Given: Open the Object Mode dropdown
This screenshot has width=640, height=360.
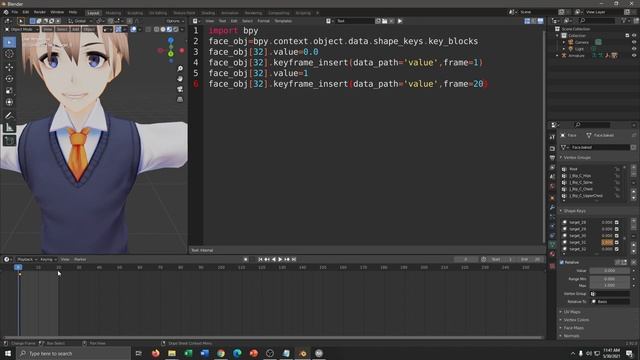Looking at the screenshot, I should (22, 29).
